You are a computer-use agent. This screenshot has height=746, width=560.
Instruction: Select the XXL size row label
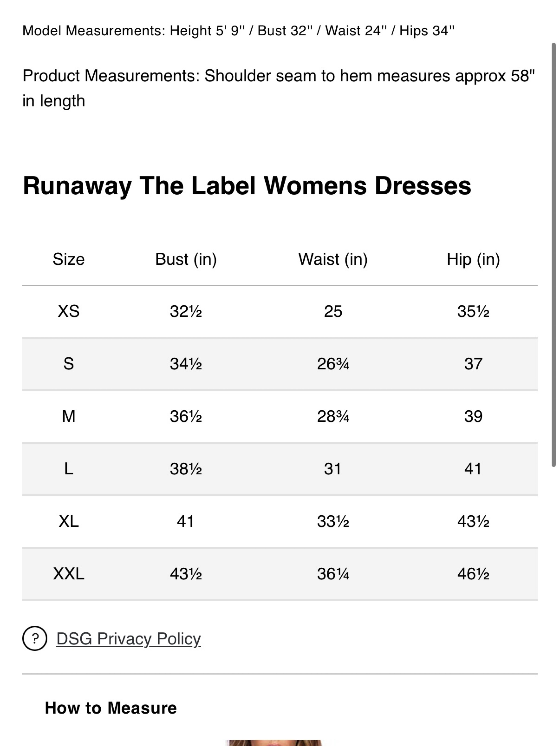click(68, 574)
